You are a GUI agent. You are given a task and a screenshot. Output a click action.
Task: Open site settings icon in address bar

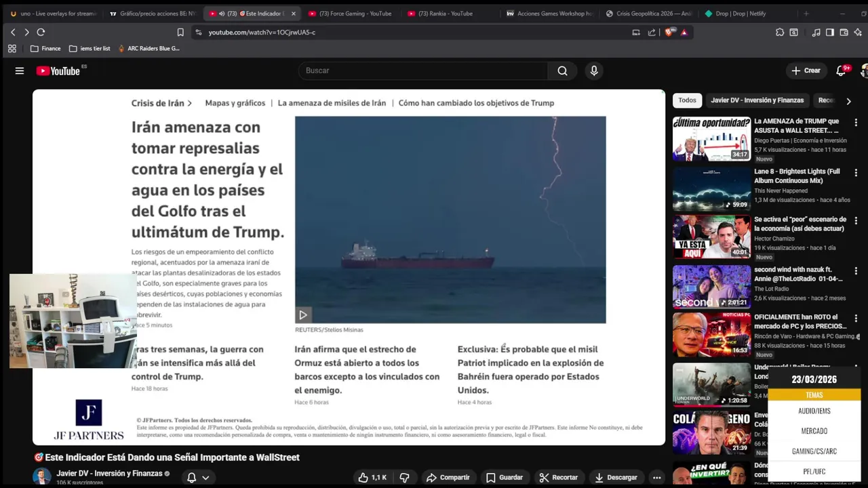pyautogui.click(x=198, y=32)
